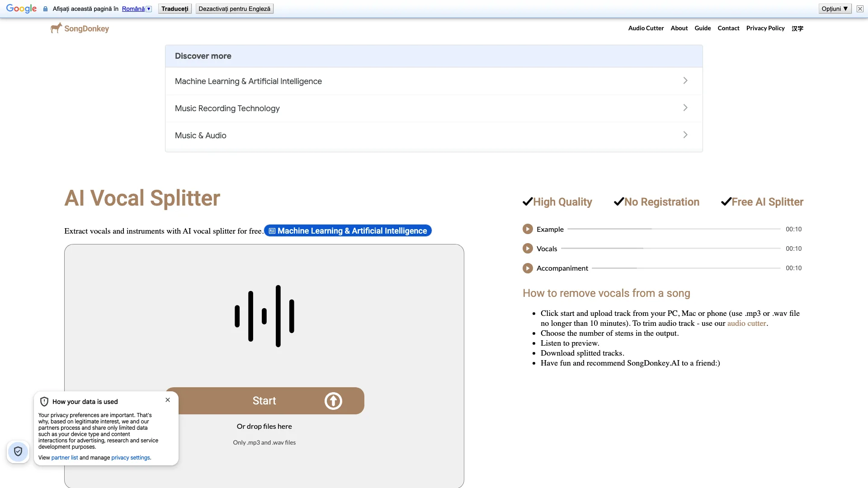Close the How your data is used popup
Screen dimensions: 868x488
click(x=168, y=400)
